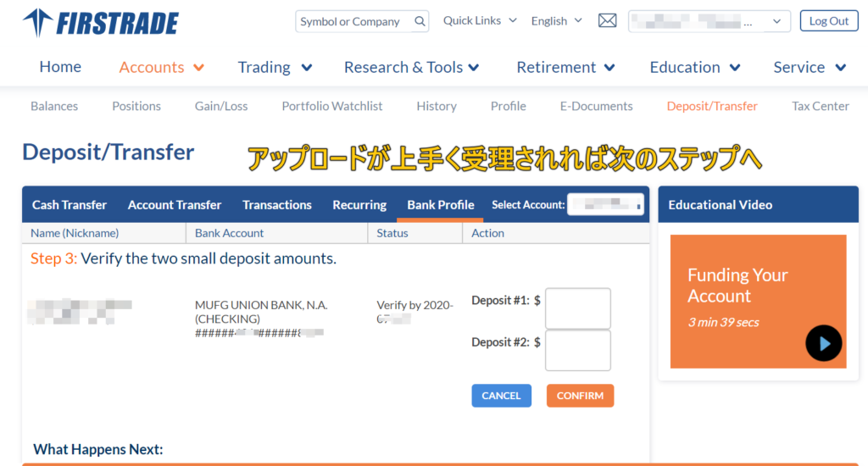Image resolution: width=868 pixels, height=466 pixels.
Task: Play the Funding Your Account video
Action: tap(823, 343)
